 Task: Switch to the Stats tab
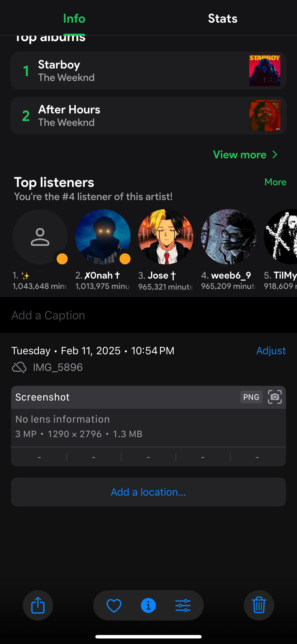(223, 18)
